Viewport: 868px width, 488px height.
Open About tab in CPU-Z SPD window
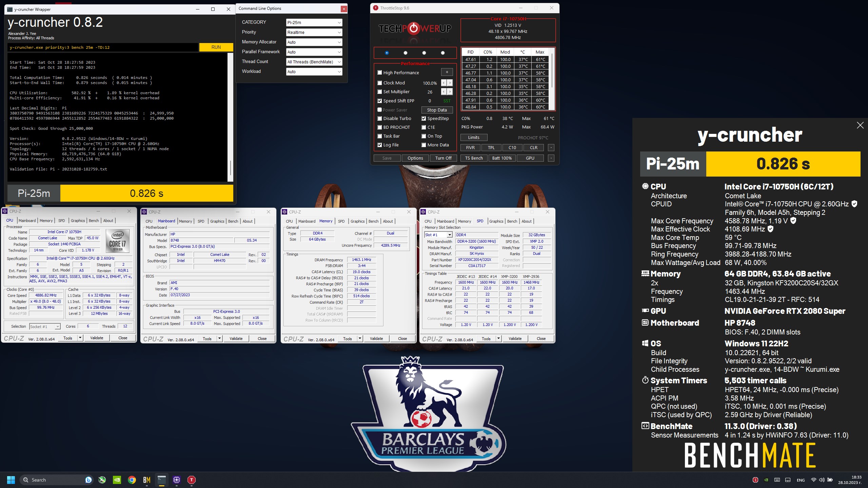tap(527, 221)
